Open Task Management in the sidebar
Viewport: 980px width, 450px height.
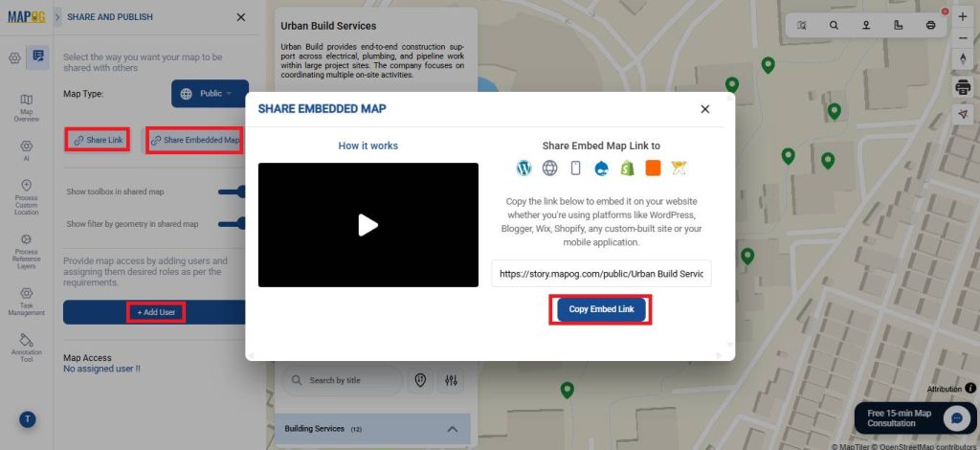tap(26, 302)
